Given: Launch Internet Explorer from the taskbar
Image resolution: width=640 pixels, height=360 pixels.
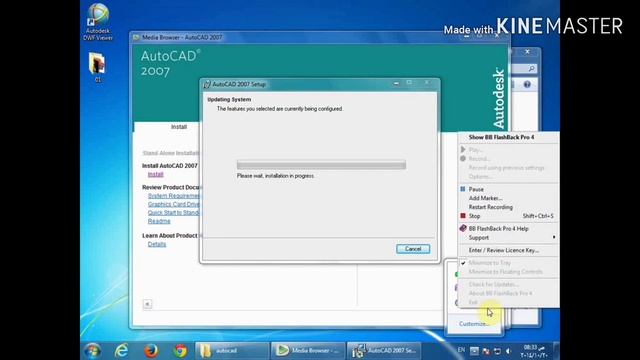Looking at the screenshot, I should pyautogui.click(x=121, y=351).
